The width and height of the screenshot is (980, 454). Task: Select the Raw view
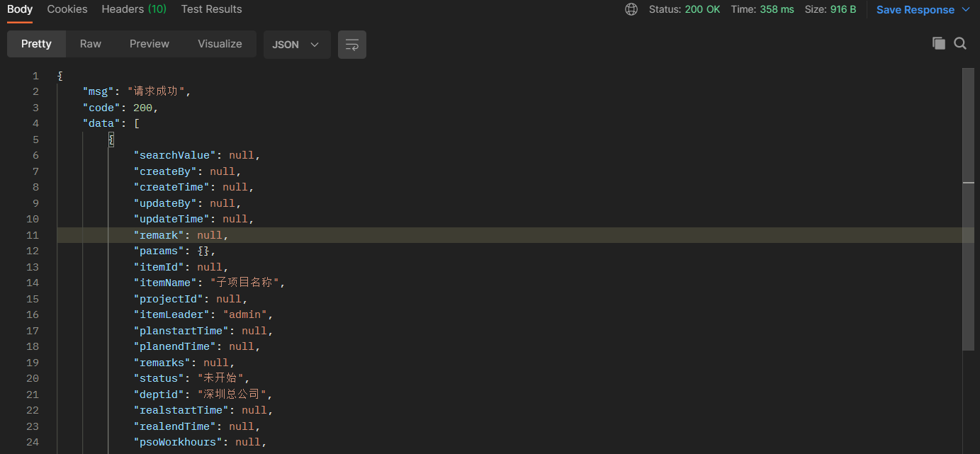pyautogui.click(x=91, y=44)
